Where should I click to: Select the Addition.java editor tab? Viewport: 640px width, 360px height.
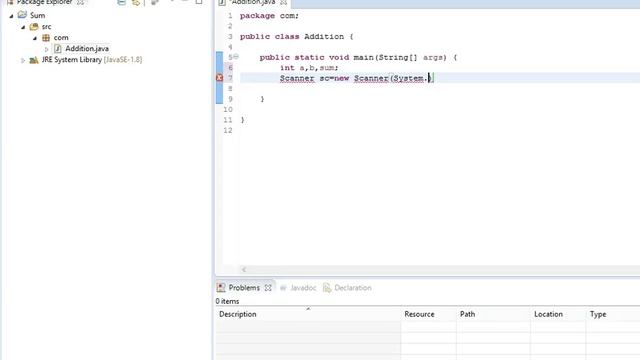pos(253,2)
